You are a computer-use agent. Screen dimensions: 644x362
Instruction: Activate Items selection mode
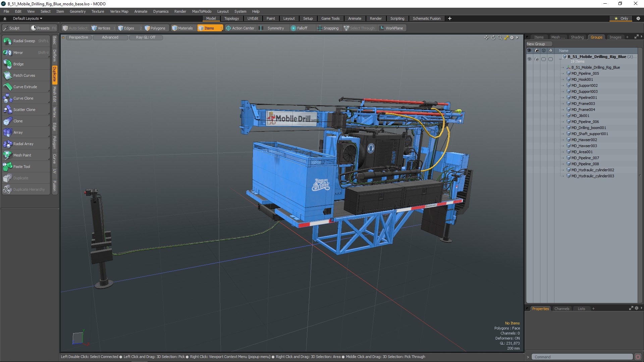[x=210, y=28]
